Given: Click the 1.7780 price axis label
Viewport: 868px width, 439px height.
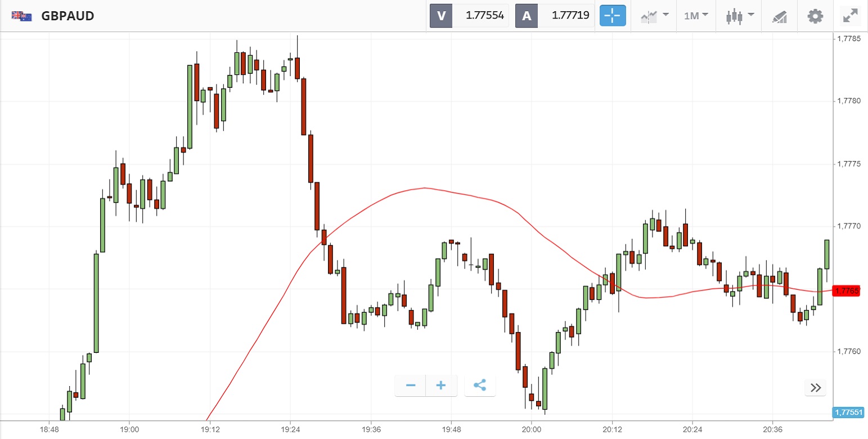Looking at the screenshot, I should coord(849,101).
